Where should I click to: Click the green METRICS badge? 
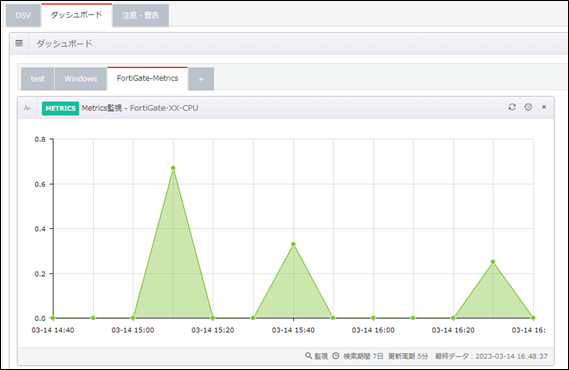tap(60, 108)
